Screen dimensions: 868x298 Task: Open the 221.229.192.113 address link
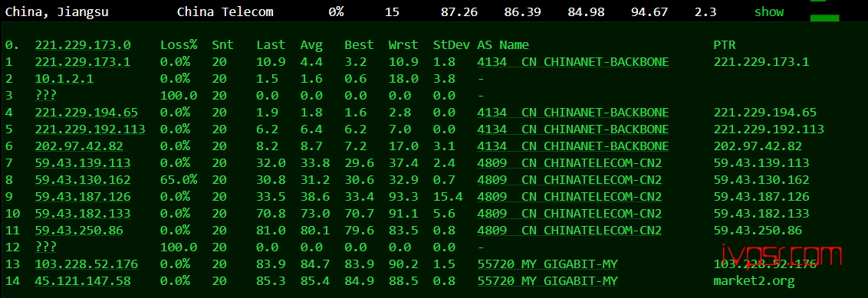90,129
